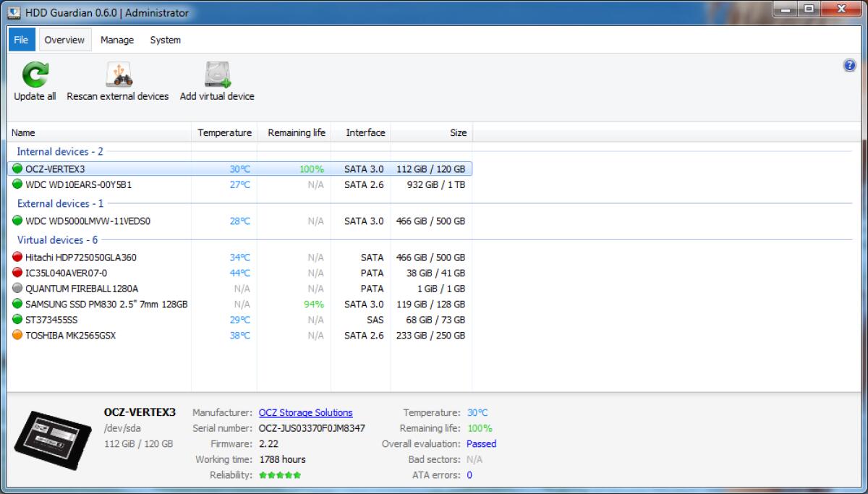Viewport: 868px width, 494px height.
Task: Open help via the blue question mark icon
Action: pos(848,65)
